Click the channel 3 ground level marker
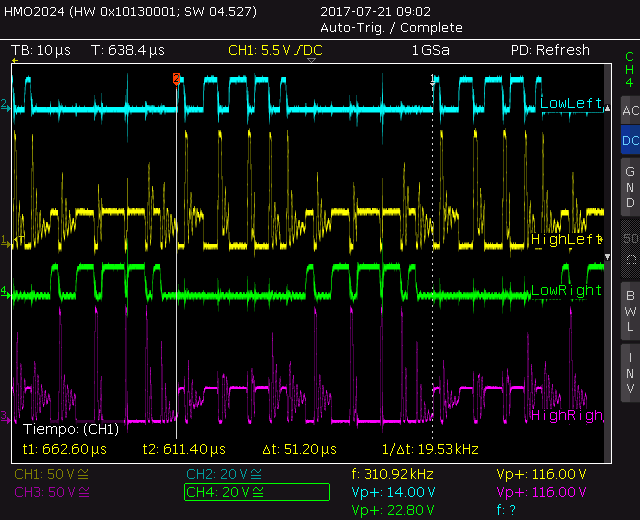The height and width of the screenshot is (520, 640). pos(5,417)
